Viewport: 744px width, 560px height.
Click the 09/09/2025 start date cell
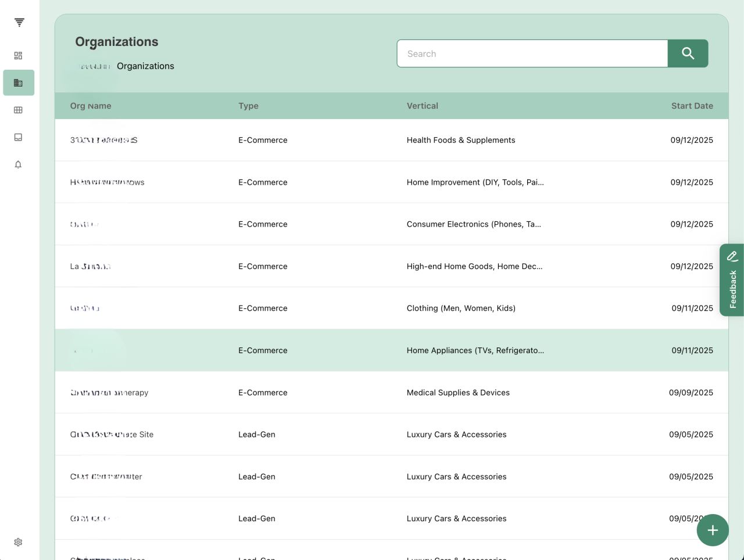[x=691, y=393]
